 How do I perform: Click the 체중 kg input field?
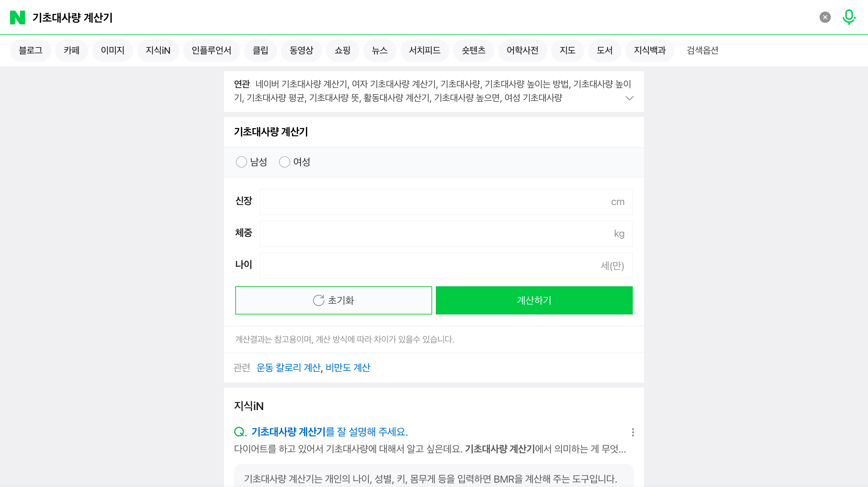click(x=435, y=234)
